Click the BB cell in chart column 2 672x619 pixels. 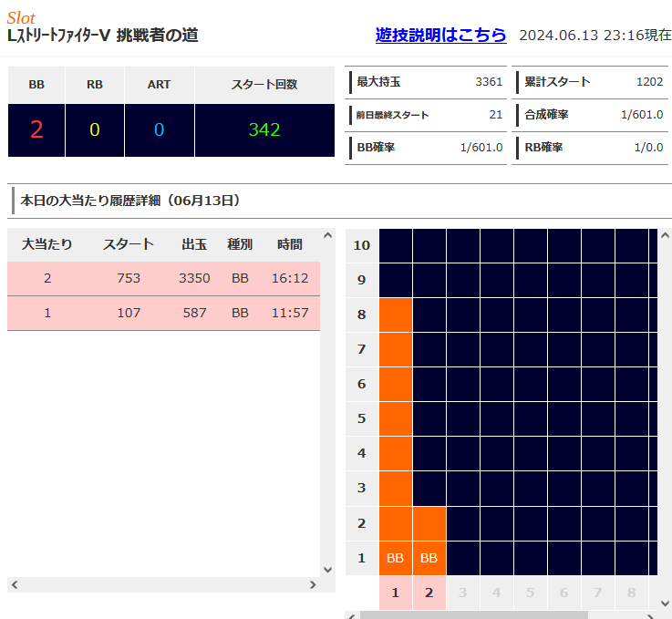[429, 558]
